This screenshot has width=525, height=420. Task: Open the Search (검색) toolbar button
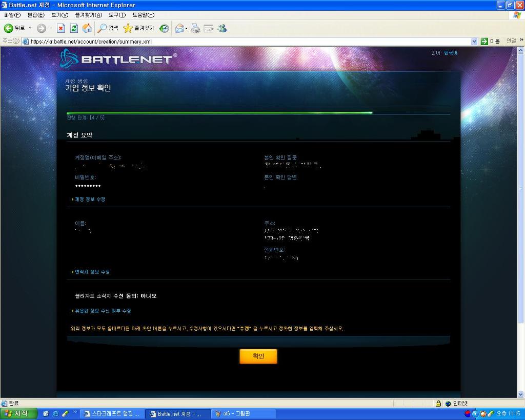108,29
